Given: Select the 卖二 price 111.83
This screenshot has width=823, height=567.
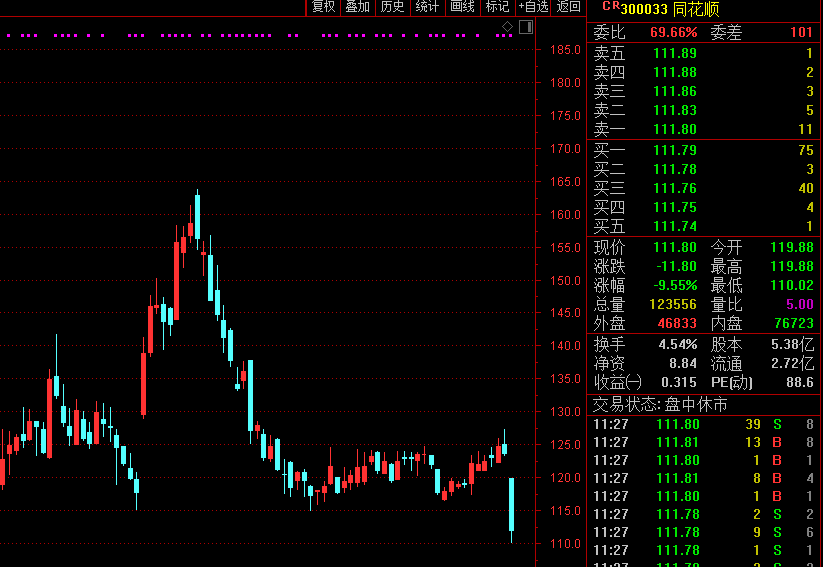Looking at the screenshot, I should (674, 110).
